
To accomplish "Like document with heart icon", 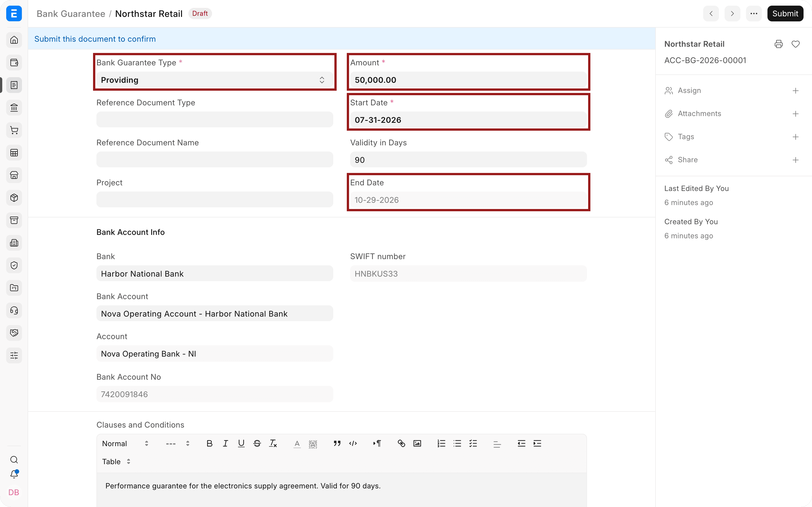I will 795,44.
